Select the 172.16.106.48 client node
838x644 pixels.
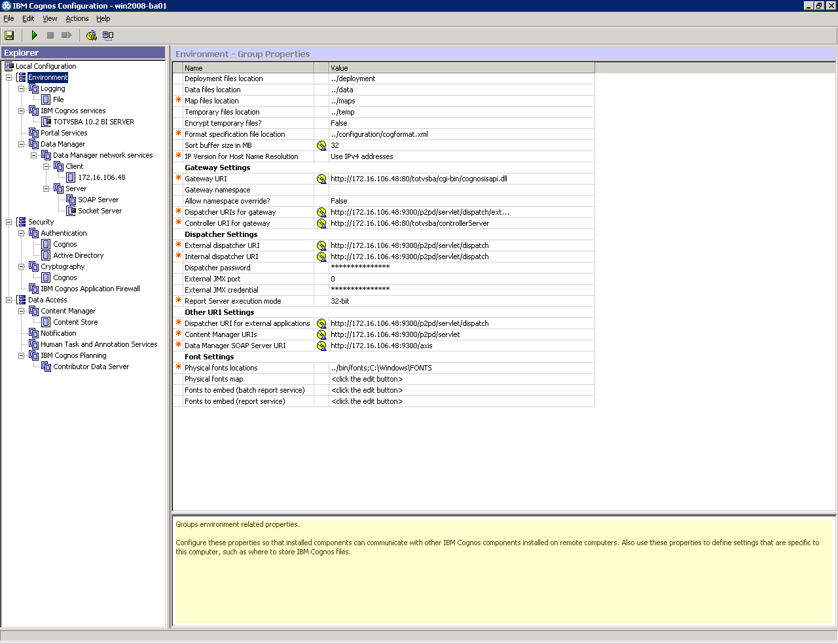tap(101, 177)
